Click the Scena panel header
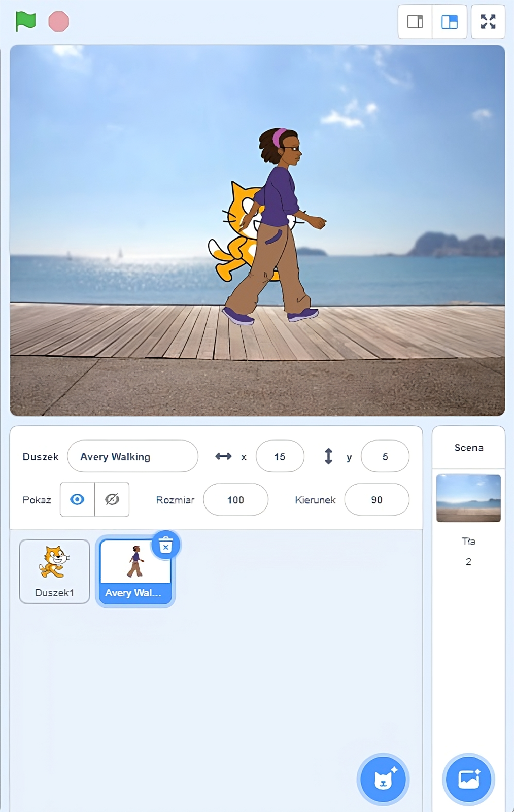The width and height of the screenshot is (514, 812). [469, 448]
